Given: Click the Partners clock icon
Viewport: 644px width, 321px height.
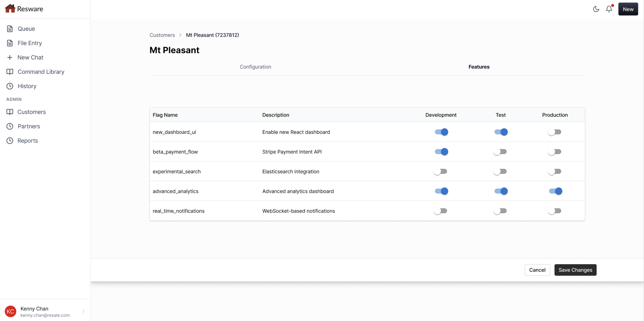Looking at the screenshot, I should (10, 126).
